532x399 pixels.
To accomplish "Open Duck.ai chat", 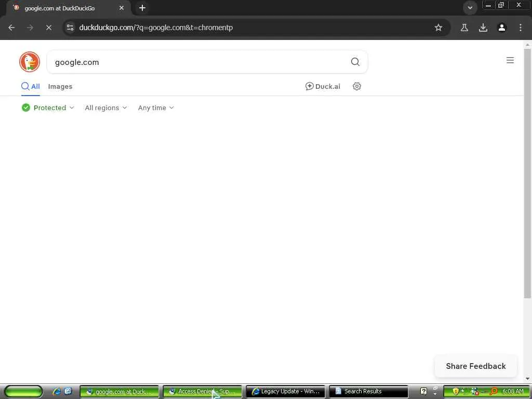I will [323, 86].
